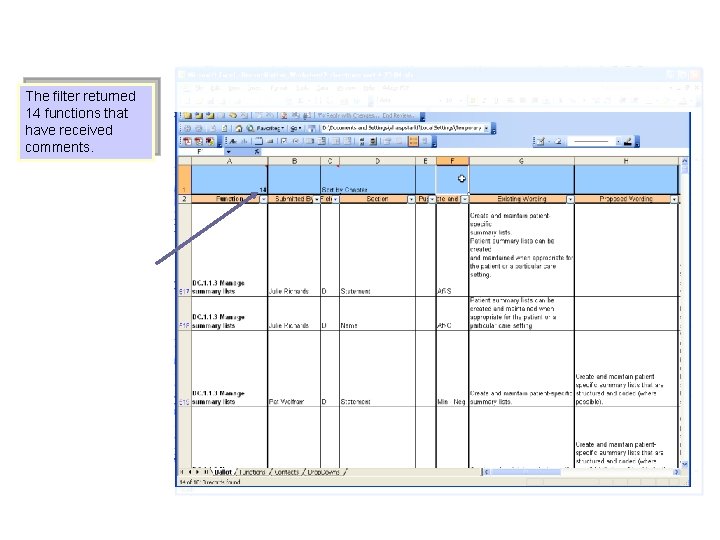Select the Label (Aa) form control tool
The width and height of the screenshot is (720, 540).
232,141
